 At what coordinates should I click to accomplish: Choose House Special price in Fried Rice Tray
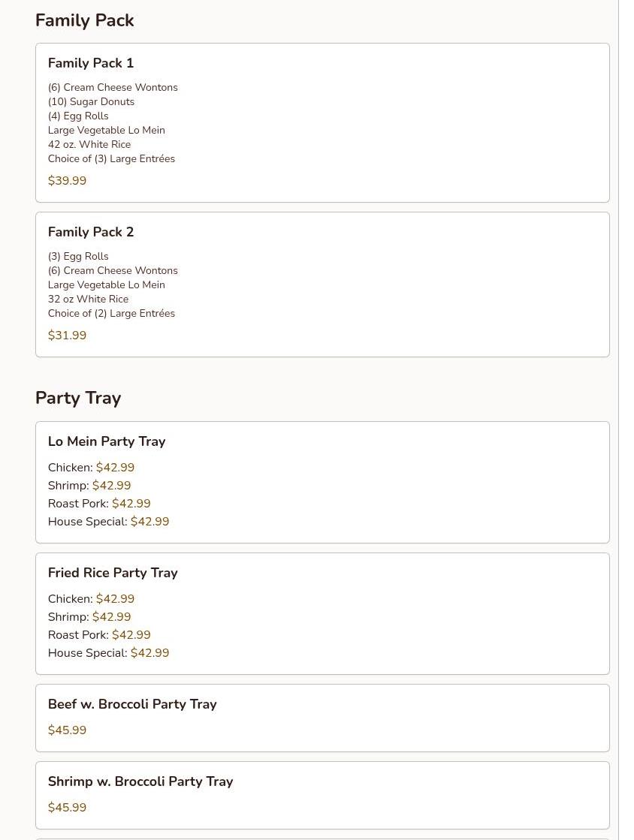(x=149, y=653)
